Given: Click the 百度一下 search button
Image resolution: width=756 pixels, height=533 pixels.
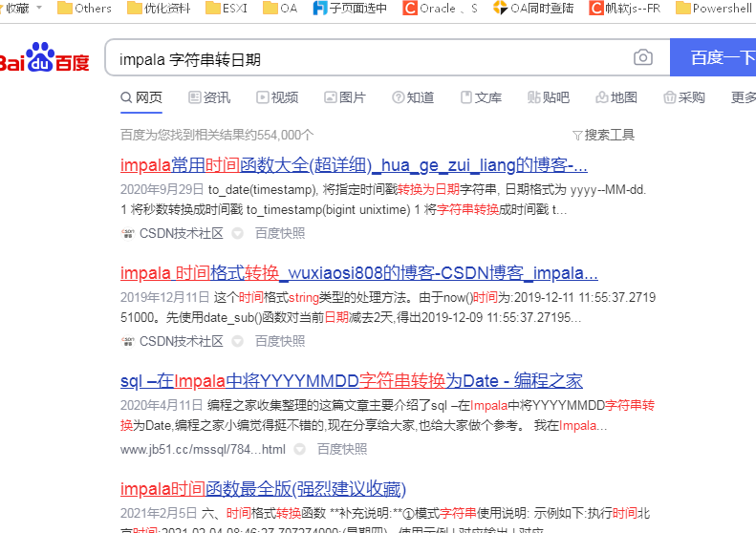Looking at the screenshot, I should pos(713,57).
